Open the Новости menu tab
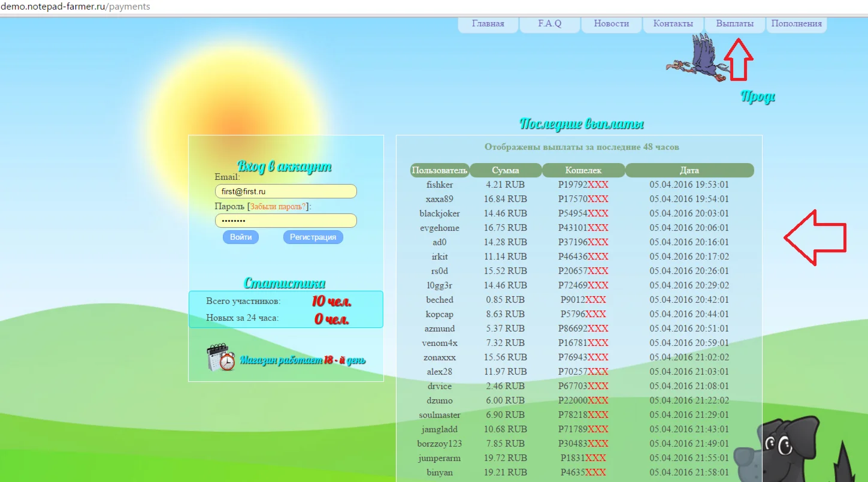This screenshot has width=868, height=482. [x=612, y=24]
